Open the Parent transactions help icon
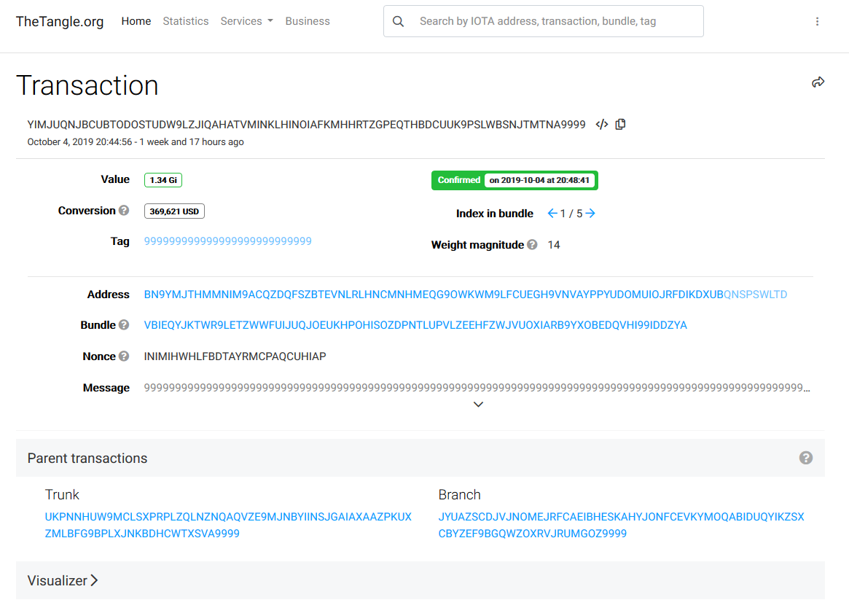This screenshot has height=616, width=849. click(x=806, y=458)
